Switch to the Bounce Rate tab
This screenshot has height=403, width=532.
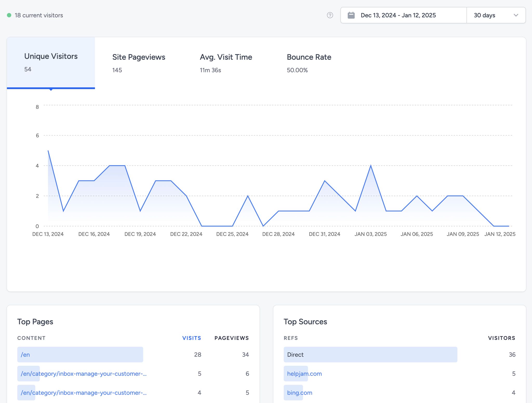tap(309, 63)
